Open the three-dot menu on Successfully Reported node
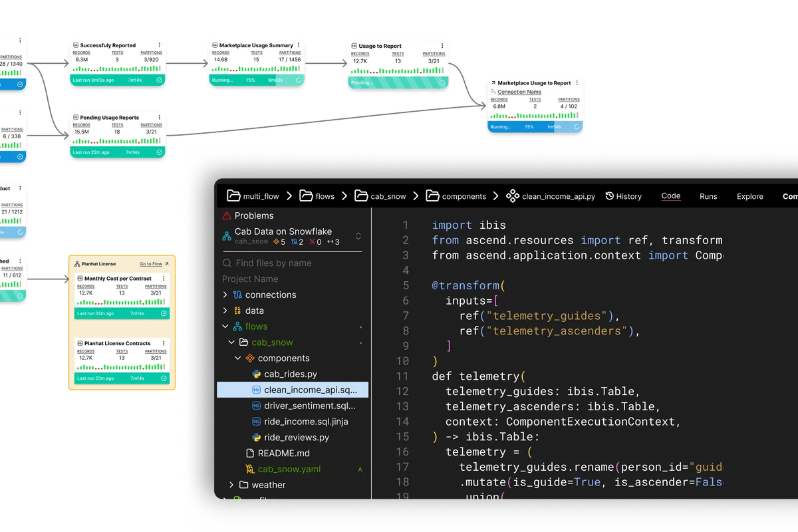798x532 pixels. [160, 45]
